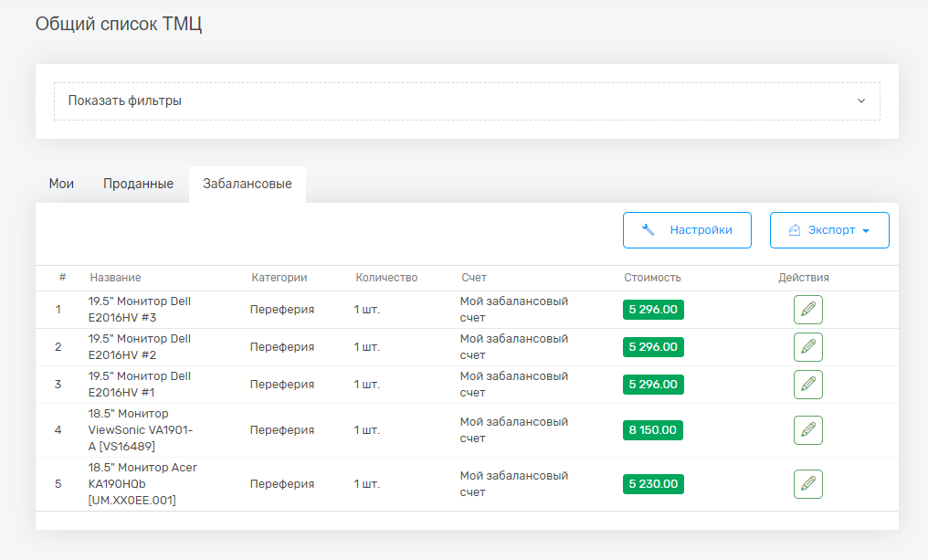Select the name 19.5" Монитор Dell E2016HV #2
This screenshot has height=560, width=928.
[x=140, y=347]
